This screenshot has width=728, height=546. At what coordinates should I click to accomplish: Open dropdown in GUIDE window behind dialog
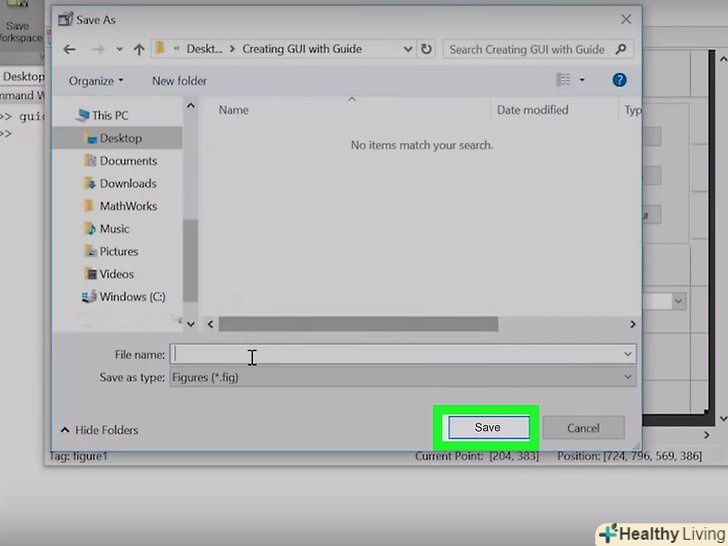678,301
